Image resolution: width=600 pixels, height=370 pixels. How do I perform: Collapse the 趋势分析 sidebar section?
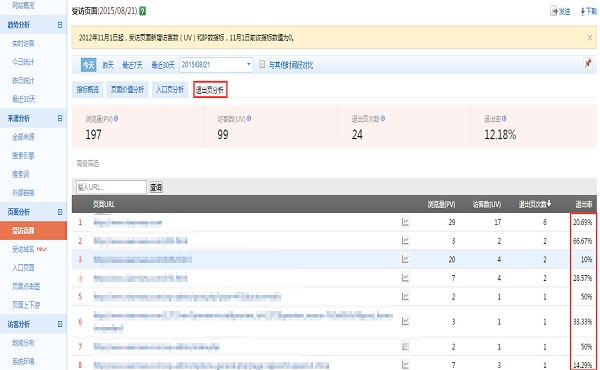point(60,25)
